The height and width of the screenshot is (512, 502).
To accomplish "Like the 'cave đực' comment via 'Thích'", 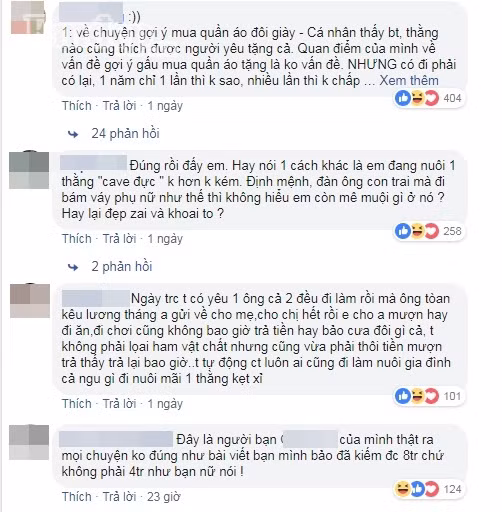I will [x=77, y=239].
